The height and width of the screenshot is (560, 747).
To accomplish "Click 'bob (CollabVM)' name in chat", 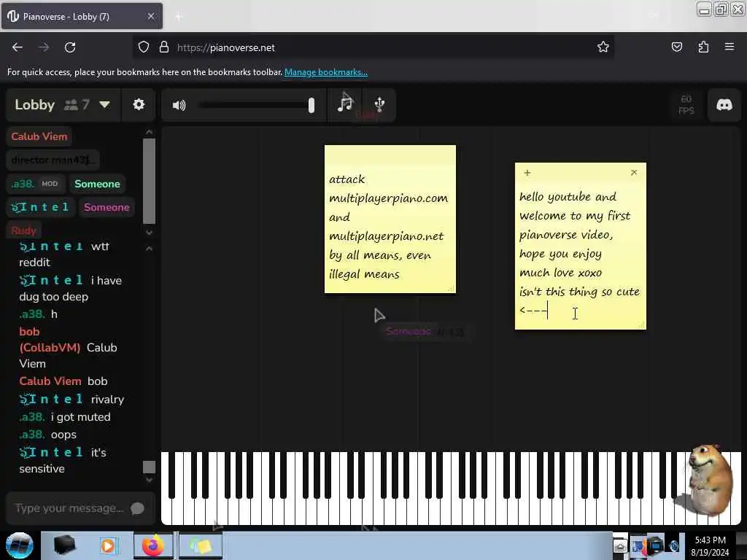I will tap(50, 340).
